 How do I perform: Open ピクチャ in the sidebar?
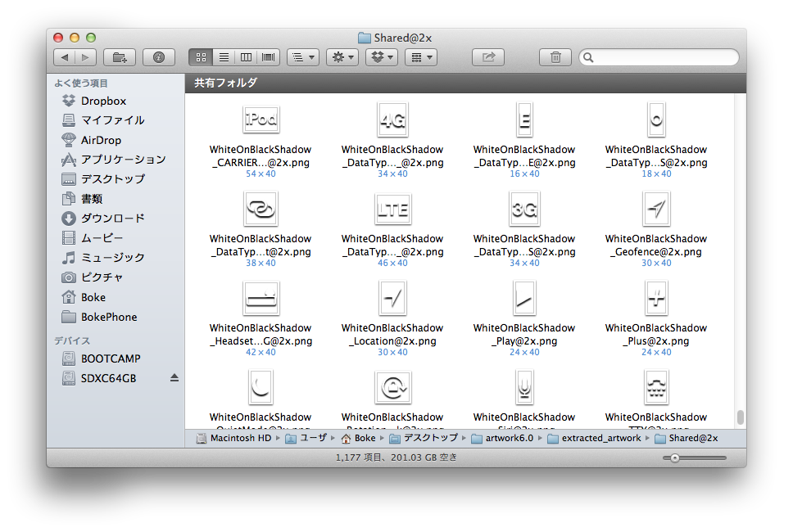point(93,277)
